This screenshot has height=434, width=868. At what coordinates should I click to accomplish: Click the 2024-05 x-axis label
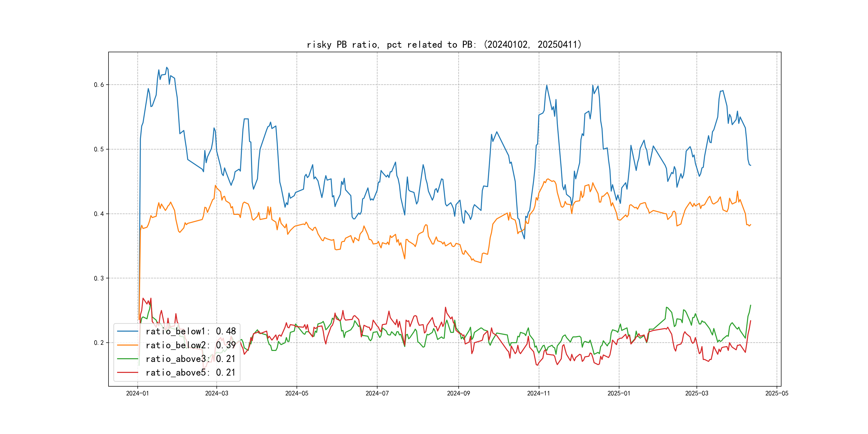[x=297, y=393]
